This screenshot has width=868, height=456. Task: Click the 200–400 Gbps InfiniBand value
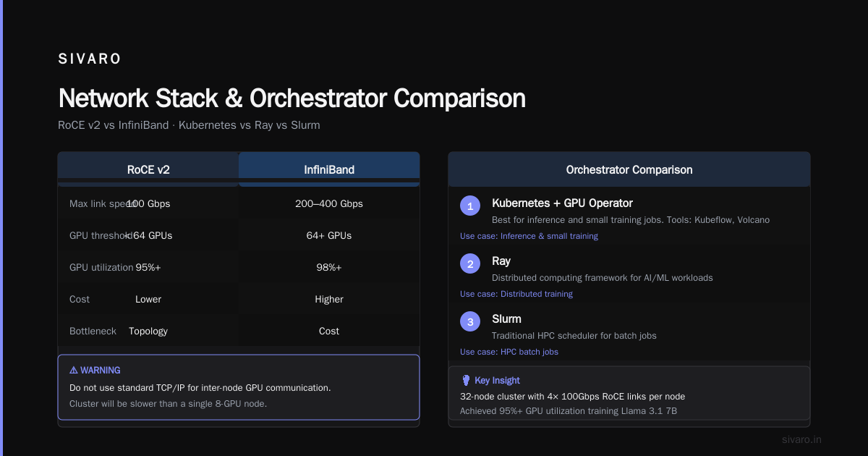coord(329,203)
